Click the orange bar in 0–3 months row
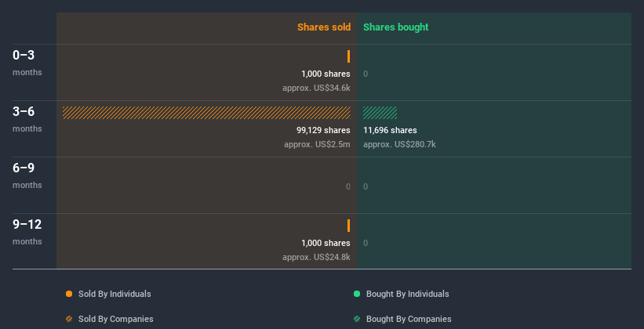 [349, 56]
